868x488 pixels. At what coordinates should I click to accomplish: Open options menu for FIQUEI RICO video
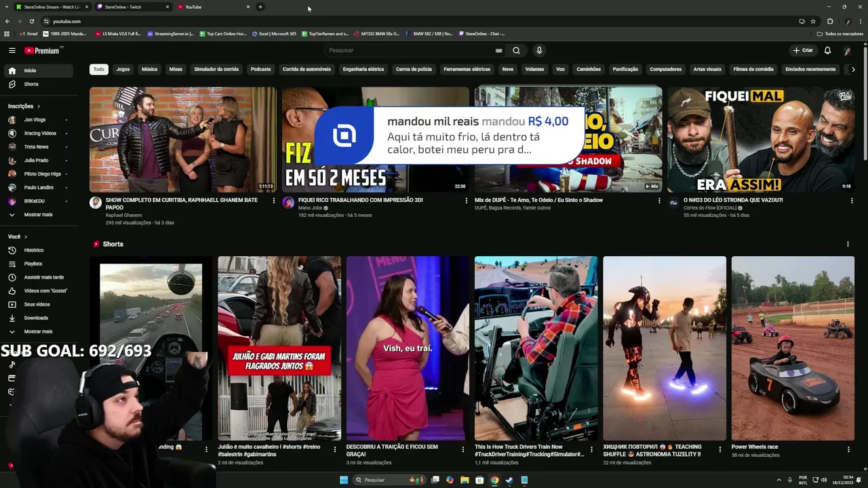pyautogui.click(x=466, y=201)
